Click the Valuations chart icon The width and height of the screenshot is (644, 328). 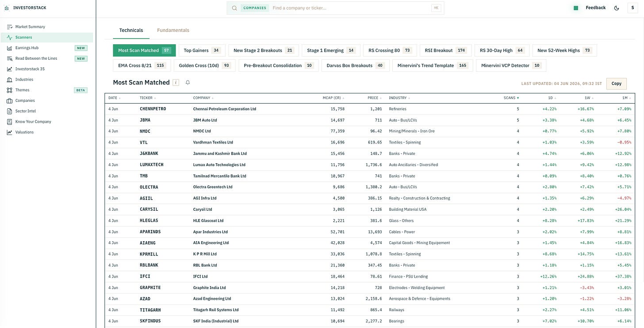click(x=10, y=132)
